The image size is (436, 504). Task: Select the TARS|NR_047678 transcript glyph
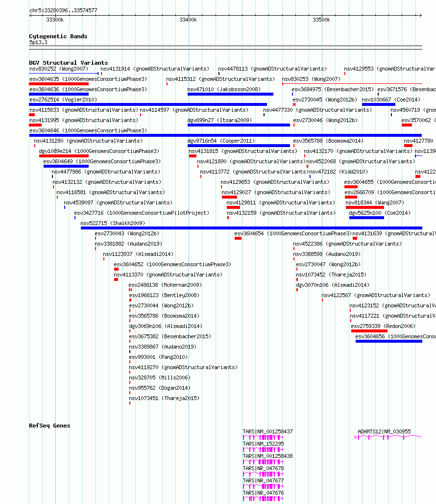pos(263,474)
